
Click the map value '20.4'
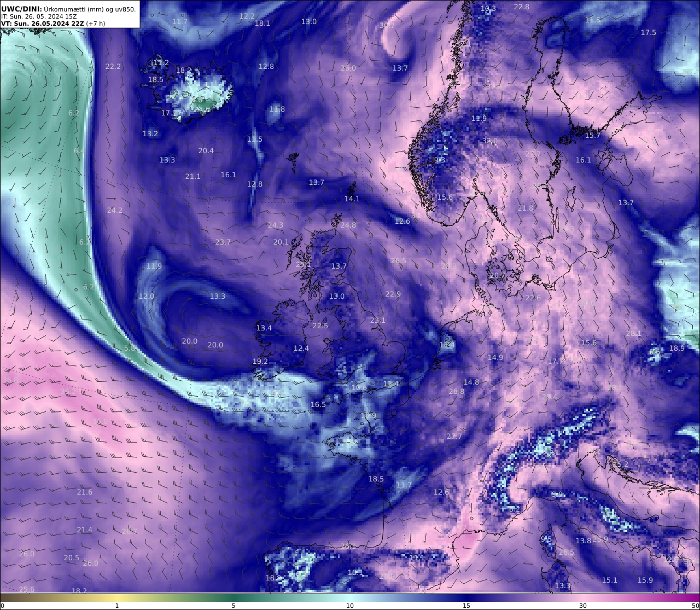[206, 151]
